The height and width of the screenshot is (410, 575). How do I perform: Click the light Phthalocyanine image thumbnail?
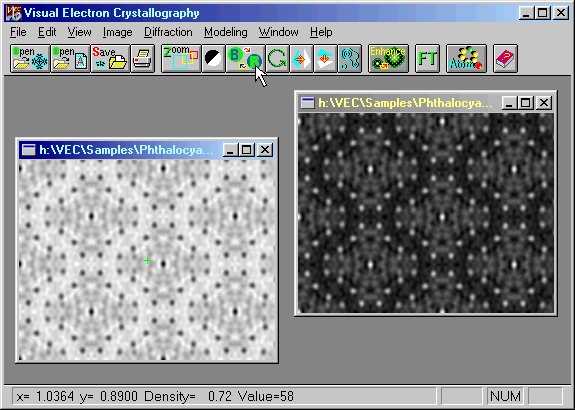point(147,260)
